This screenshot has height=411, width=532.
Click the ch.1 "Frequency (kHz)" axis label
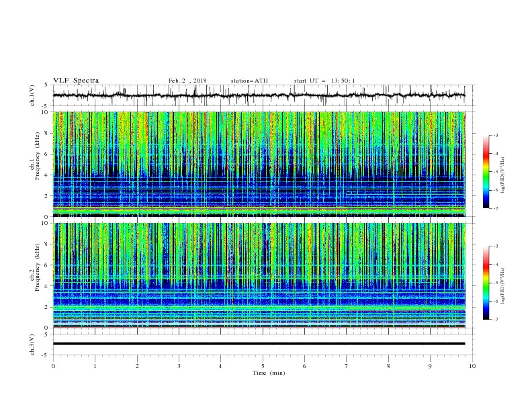38,156
